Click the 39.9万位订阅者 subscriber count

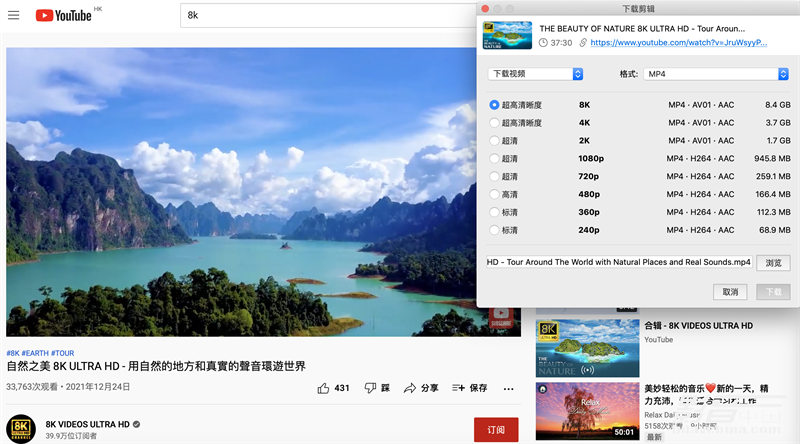click(x=71, y=436)
